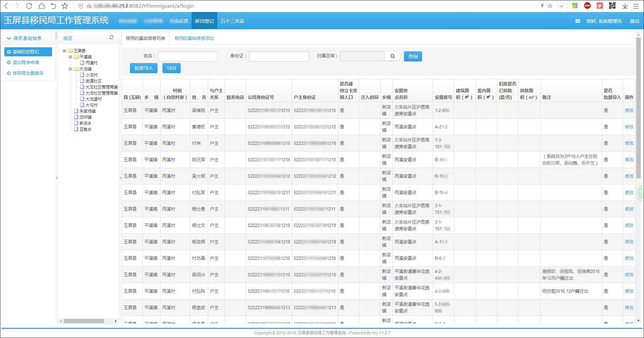Click the grid icon beside 您好 greeting

(x=578, y=21)
